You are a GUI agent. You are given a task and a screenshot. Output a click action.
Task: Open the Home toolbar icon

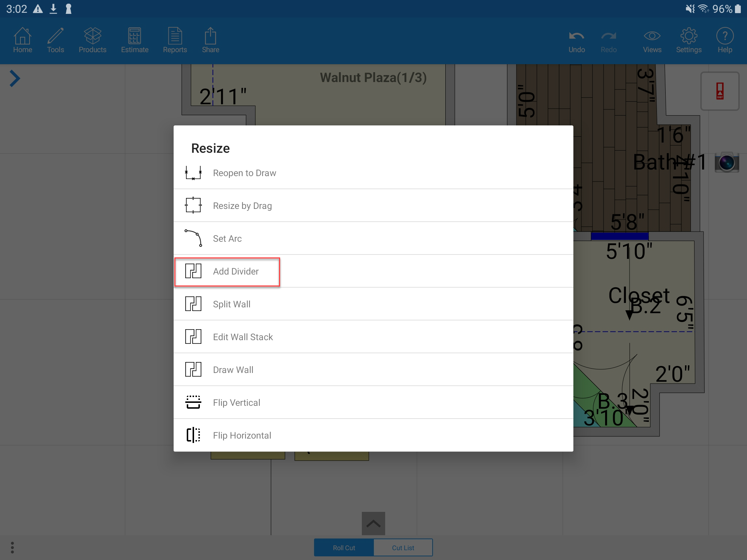23,40
